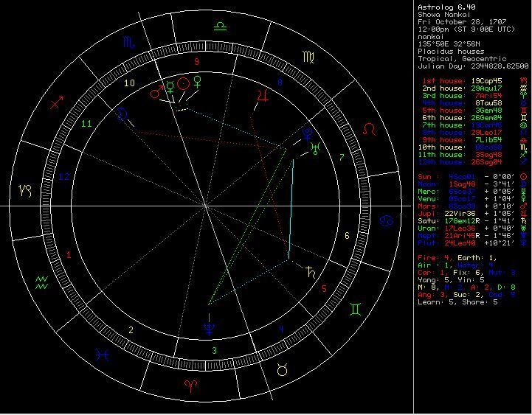Select the 'Showa Nankai' chart name

(444, 15)
